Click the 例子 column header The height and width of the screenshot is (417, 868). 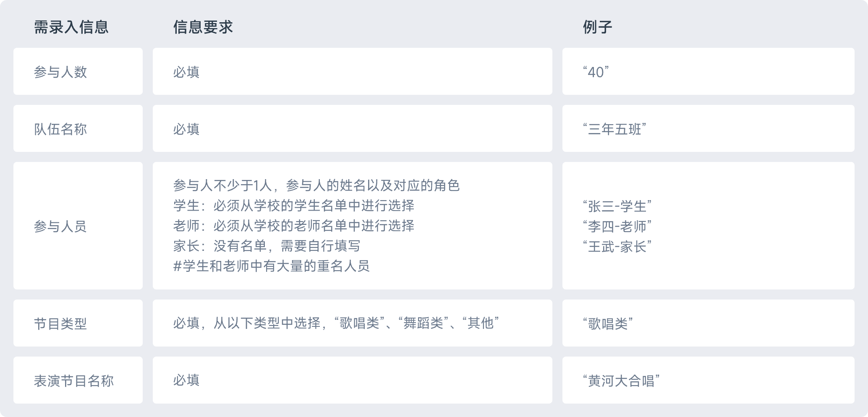click(597, 27)
